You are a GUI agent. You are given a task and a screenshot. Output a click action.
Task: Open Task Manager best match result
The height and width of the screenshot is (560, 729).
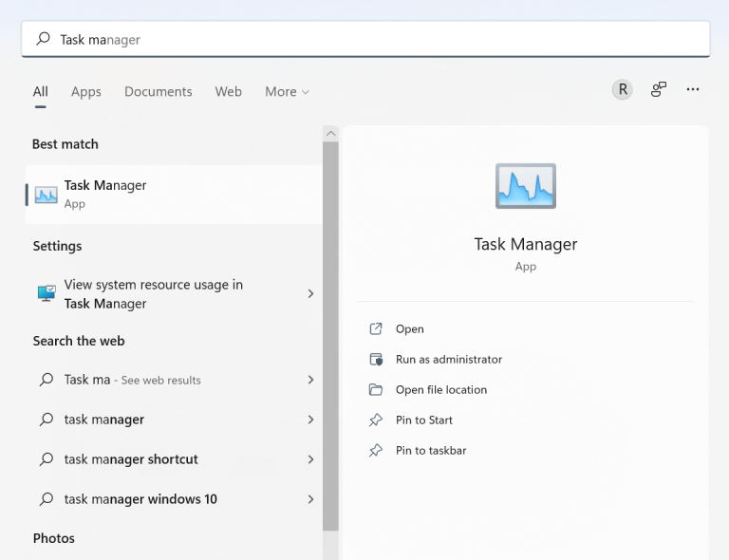pyautogui.click(x=174, y=195)
